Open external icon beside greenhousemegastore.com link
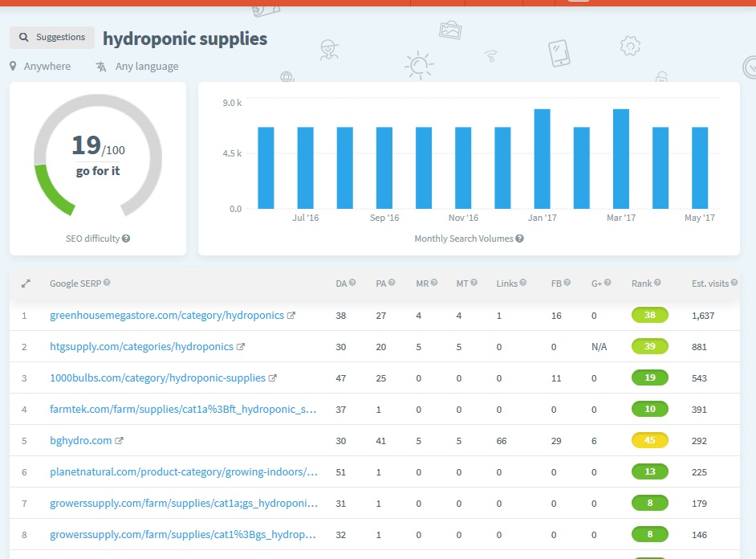 pos(291,316)
